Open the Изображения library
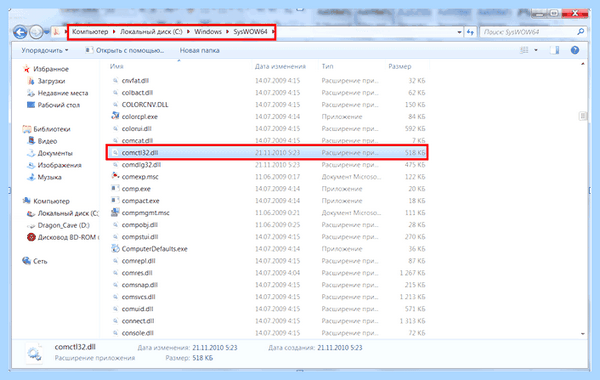The height and width of the screenshot is (380, 600). (55, 165)
